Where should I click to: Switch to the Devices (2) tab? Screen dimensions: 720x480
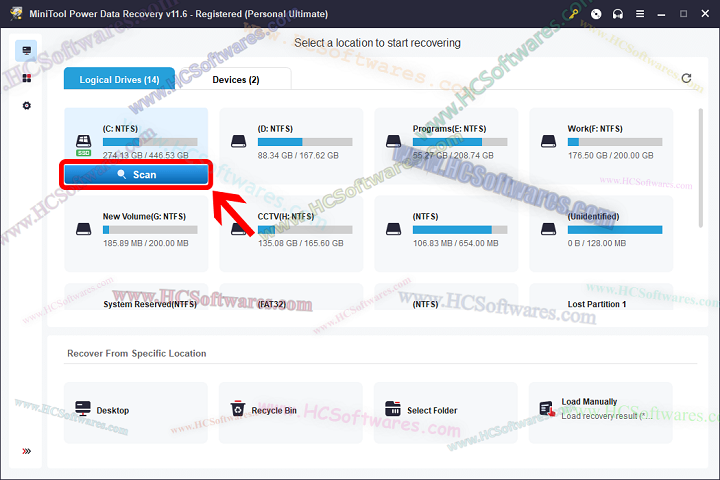pos(236,79)
